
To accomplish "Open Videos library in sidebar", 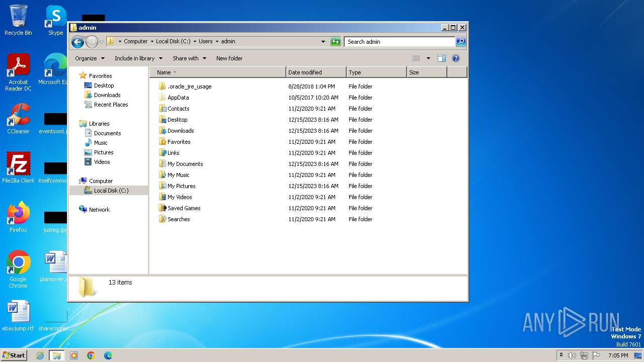I will 102,162.
